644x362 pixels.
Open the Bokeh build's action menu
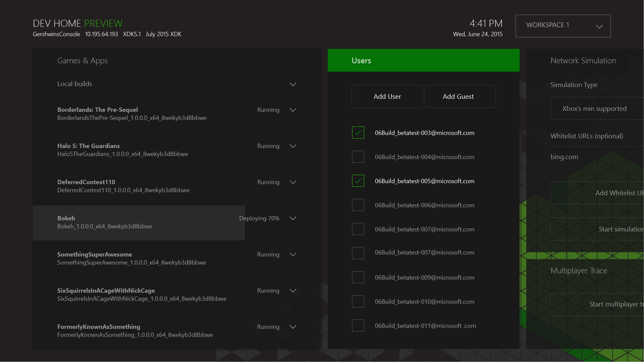tap(293, 218)
